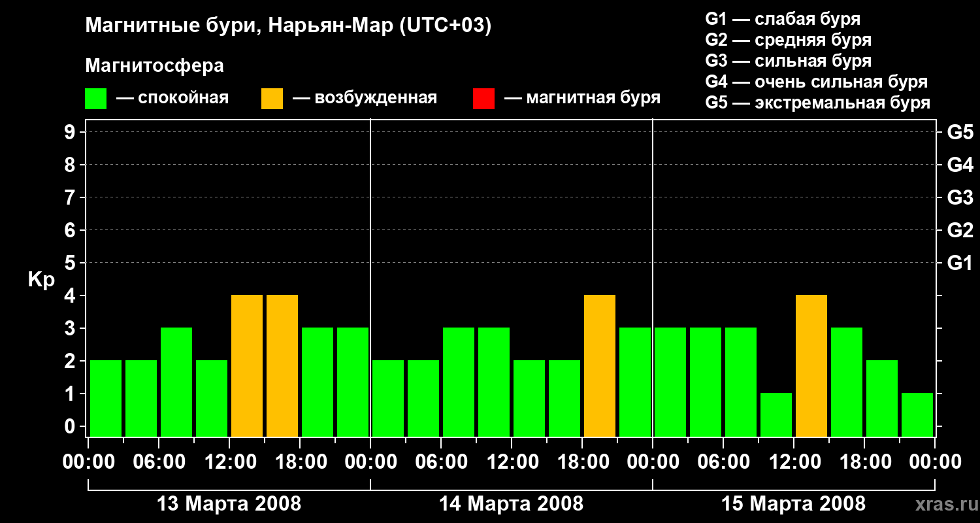Click the green 06:00–09:00 bar on 13 March
The width and height of the screenshot is (980, 523).
(176, 382)
